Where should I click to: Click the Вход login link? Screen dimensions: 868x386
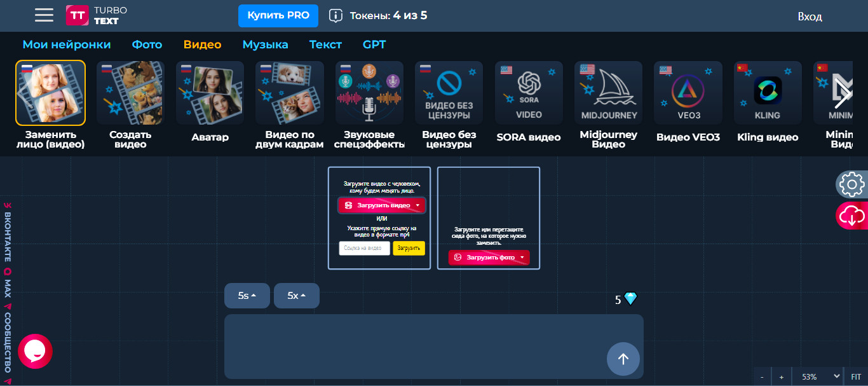tap(810, 17)
